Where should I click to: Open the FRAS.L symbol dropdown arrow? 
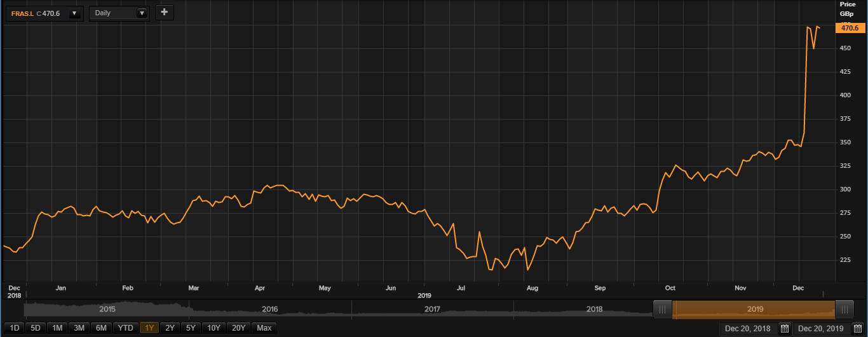click(74, 13)
